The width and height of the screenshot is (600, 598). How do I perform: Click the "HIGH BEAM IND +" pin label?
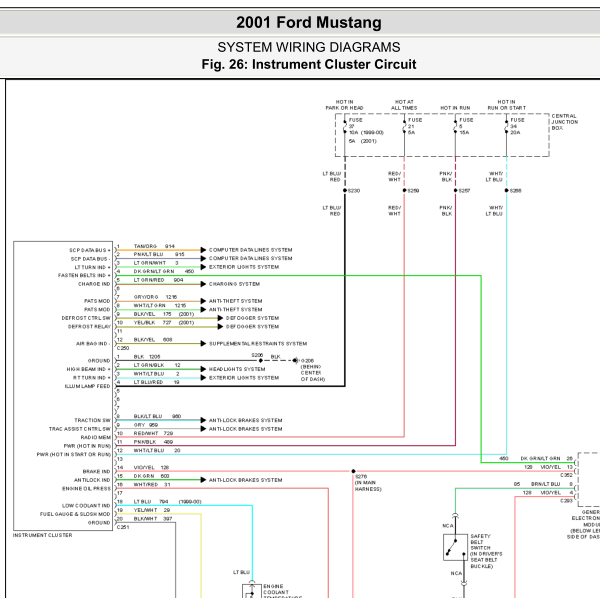tap(89, 370)
